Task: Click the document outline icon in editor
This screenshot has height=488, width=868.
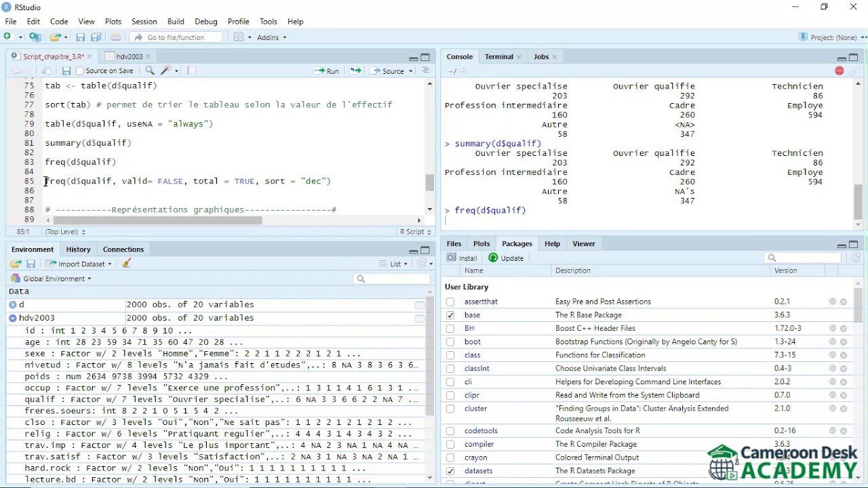Action: coord(425,70)
